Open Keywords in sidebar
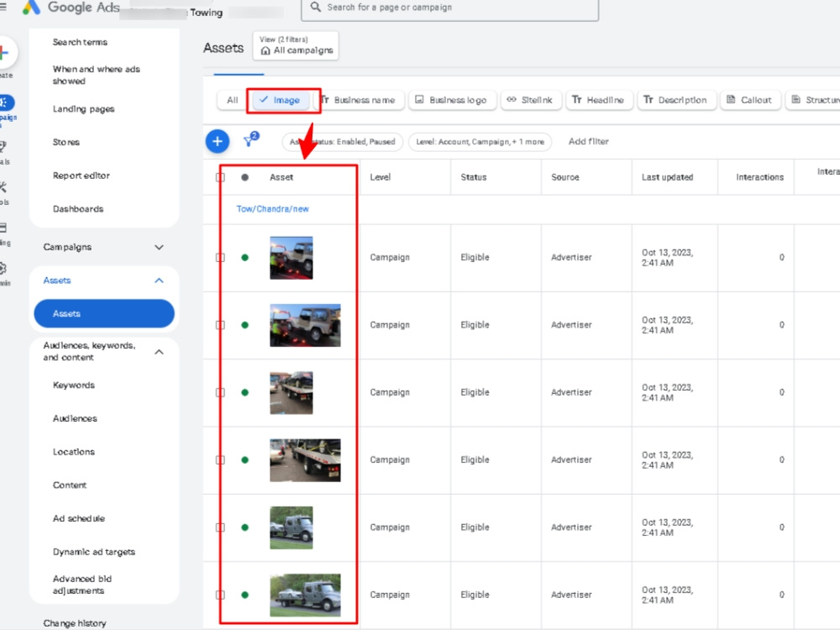 [x=74, y=386]
